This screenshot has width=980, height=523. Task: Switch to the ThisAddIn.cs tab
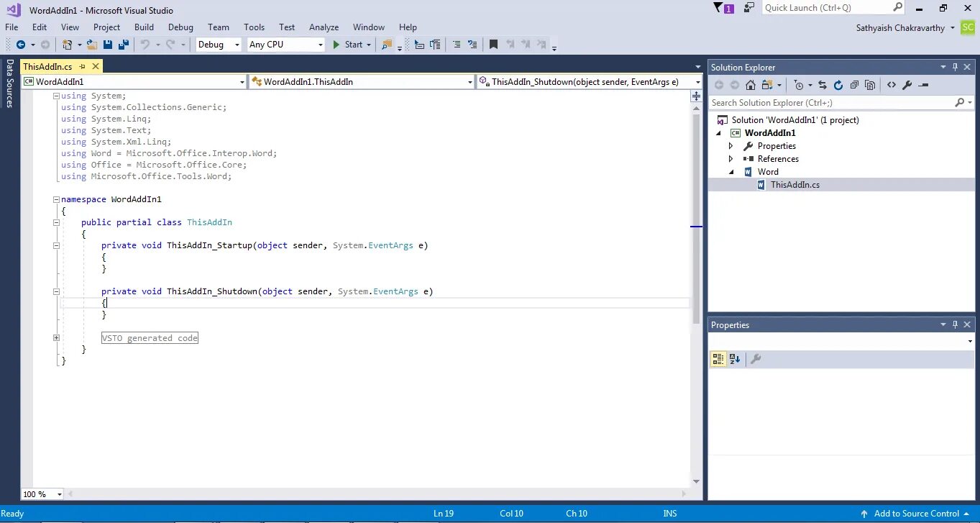click(x=47, y=65)
